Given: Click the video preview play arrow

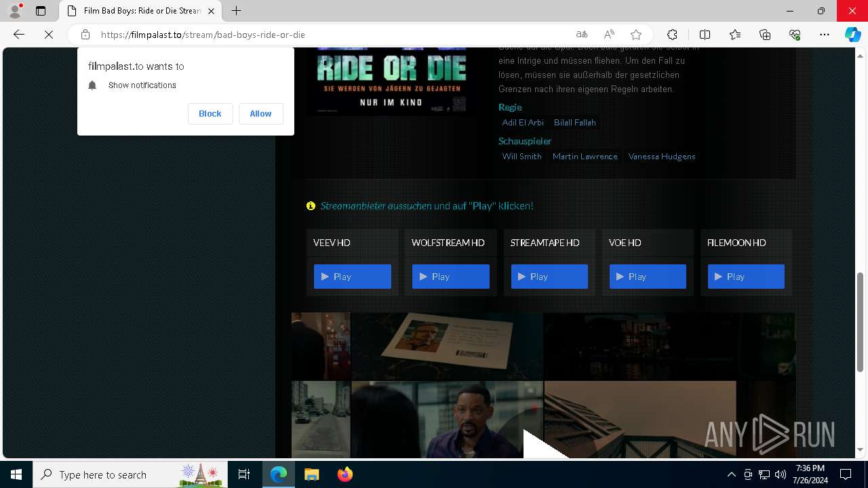Looking at the screenshot, I should pyautogui.click(x=545, y=444).
